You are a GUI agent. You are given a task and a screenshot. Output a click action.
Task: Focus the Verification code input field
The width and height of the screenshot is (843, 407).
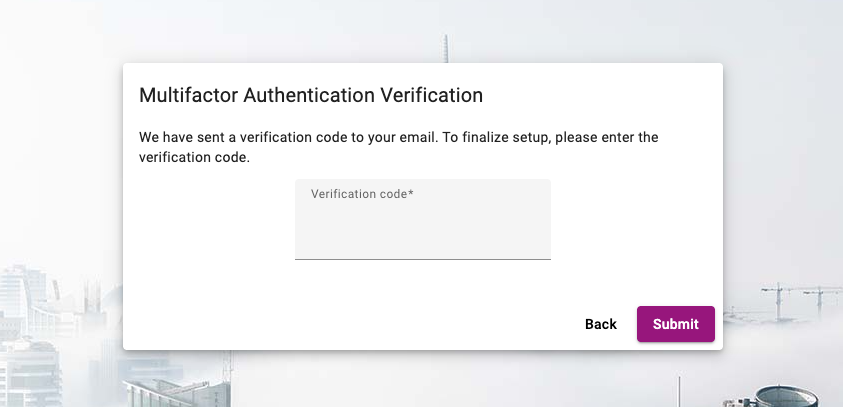click(422, 228)
